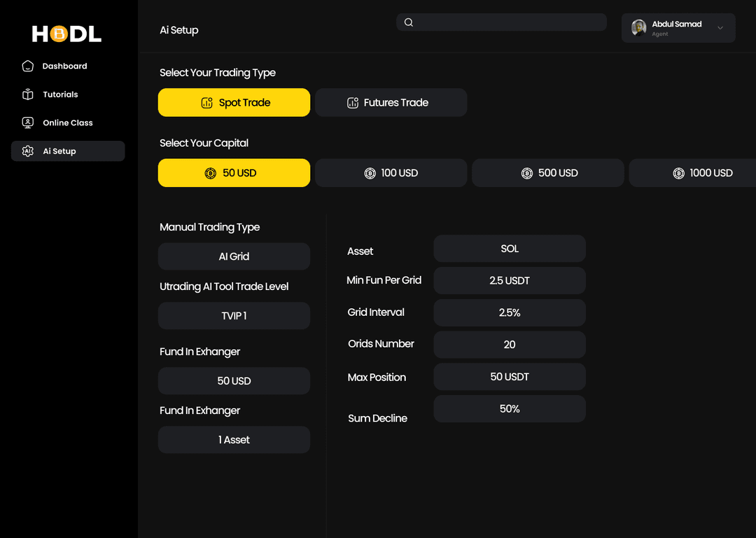
Task: Click the Tutorials icon in the sidebar
Action: click(27, 94)
